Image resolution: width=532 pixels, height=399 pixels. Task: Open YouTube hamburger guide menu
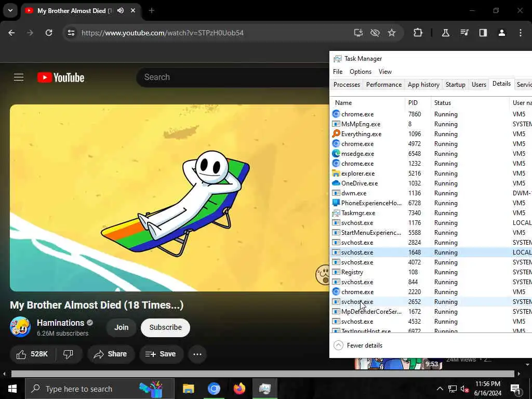point(19,77)
